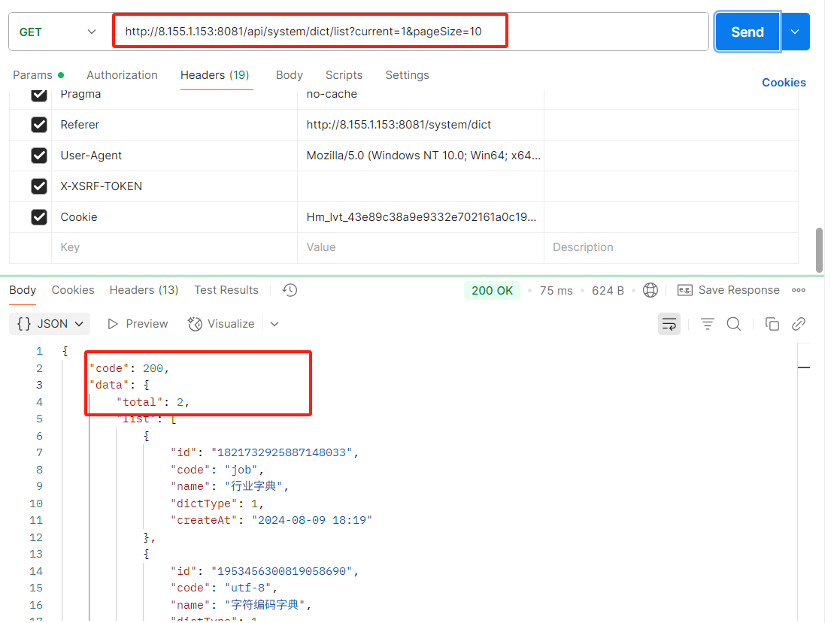Image resolution: width=840 pixels, height=623 pixels.
Task: Click the id value 1821732925887148033
Action: (x=281, y=453)
